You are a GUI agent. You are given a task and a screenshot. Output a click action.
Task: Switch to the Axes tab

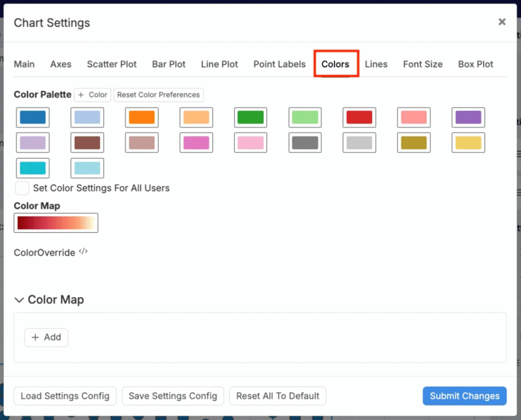61,64
